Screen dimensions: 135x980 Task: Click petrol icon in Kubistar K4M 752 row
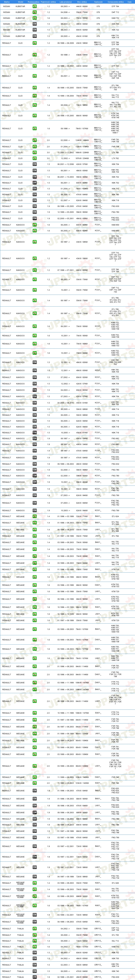(35, 18)
